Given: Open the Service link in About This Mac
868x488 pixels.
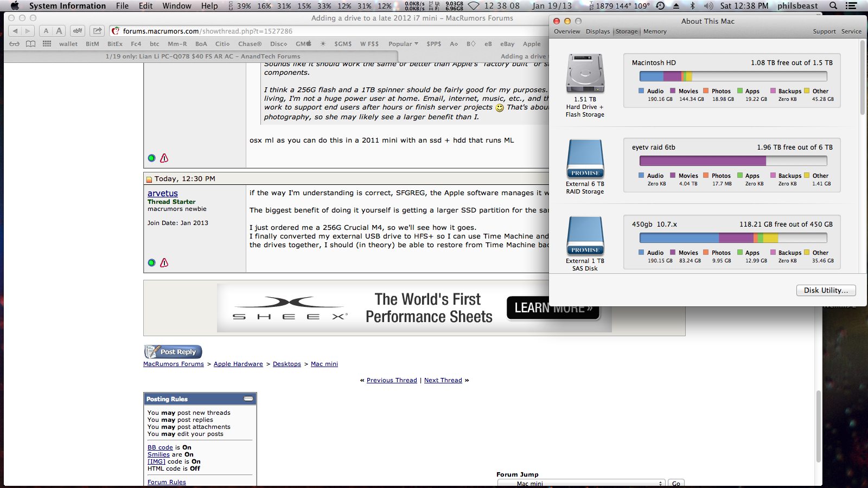Looking at the screenshot, I should [x=851, y=31].
